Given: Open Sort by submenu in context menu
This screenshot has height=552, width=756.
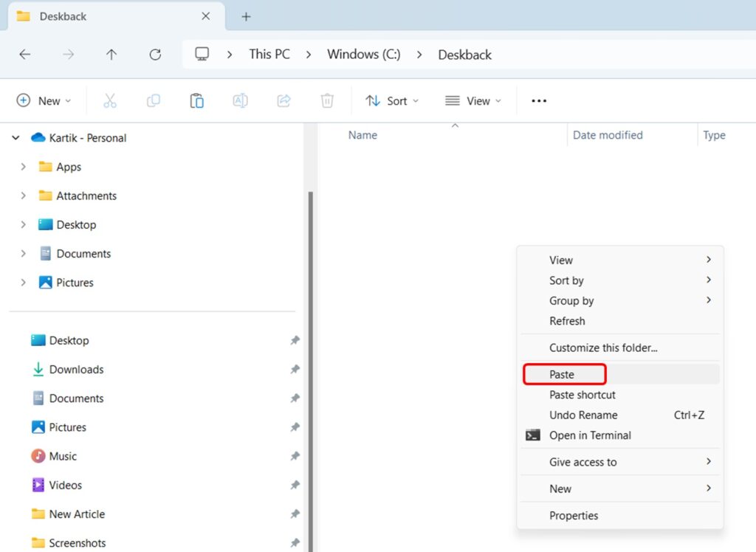Looking at the screenshot, I should [x=620, y=280].
